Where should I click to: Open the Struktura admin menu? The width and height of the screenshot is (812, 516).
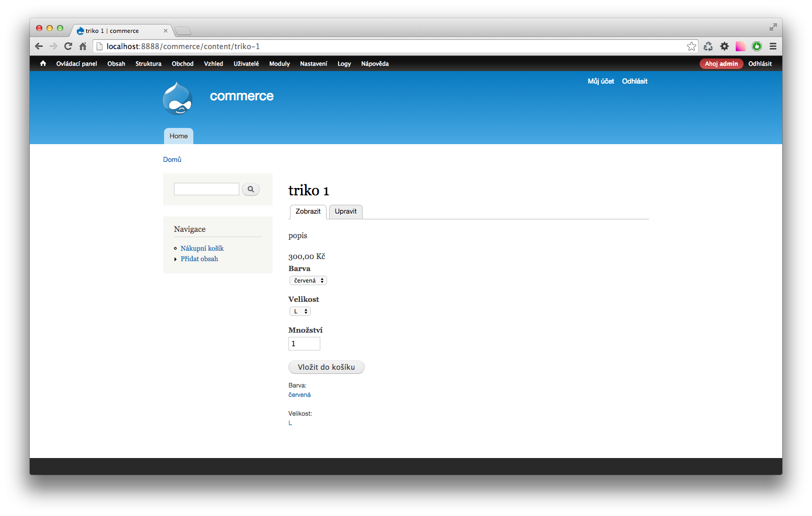(148, 64)
